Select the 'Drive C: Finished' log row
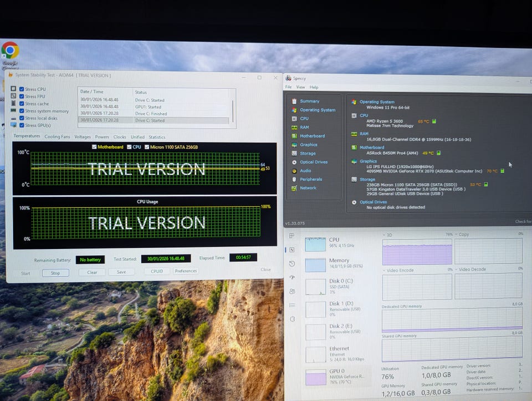Image resolution: width=532 pixels, height=401 pixels. [155, 114]
